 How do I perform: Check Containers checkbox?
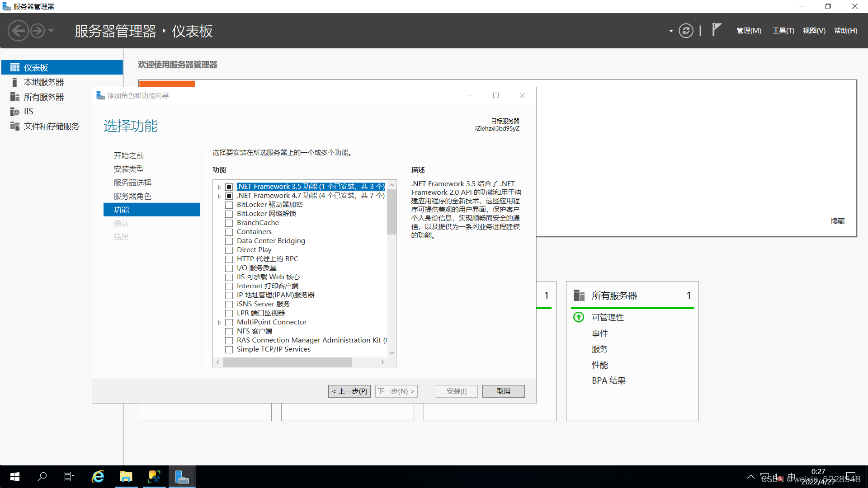pos(229,232)
